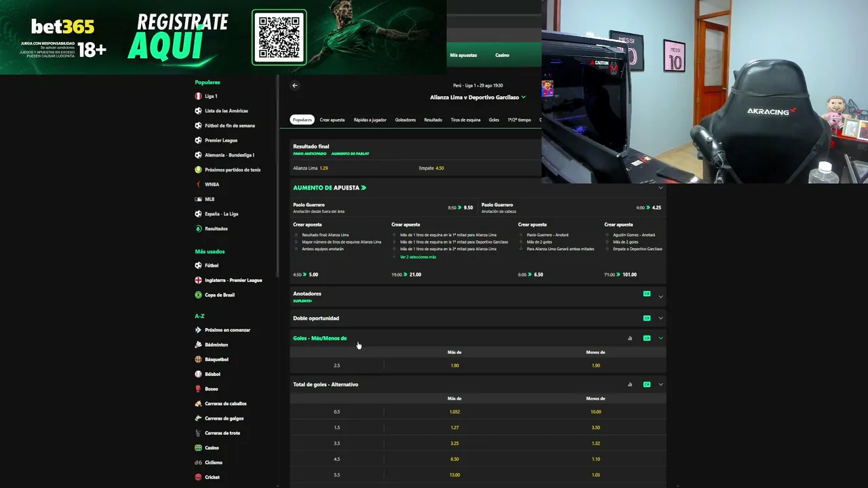
Task: Select 'Paolo Guerrero - Anotará' radio option
Action: pyautogui.click(x=521, y=235)
